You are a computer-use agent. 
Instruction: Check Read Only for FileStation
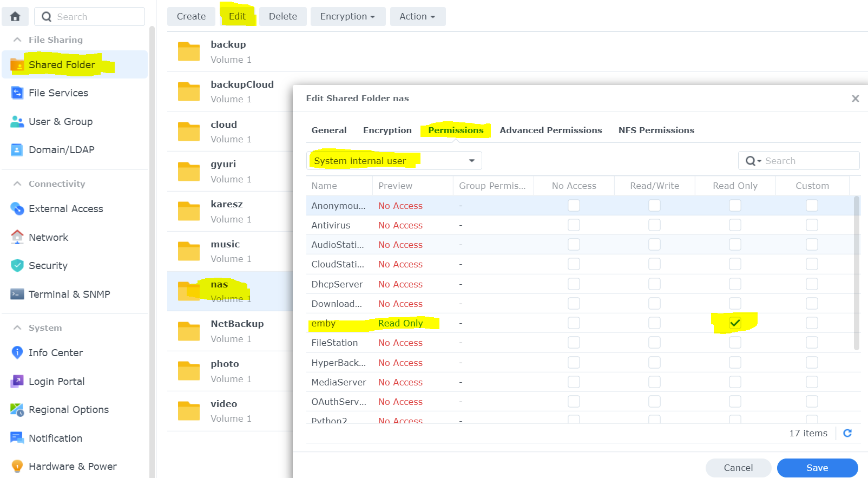pos(735,343)
